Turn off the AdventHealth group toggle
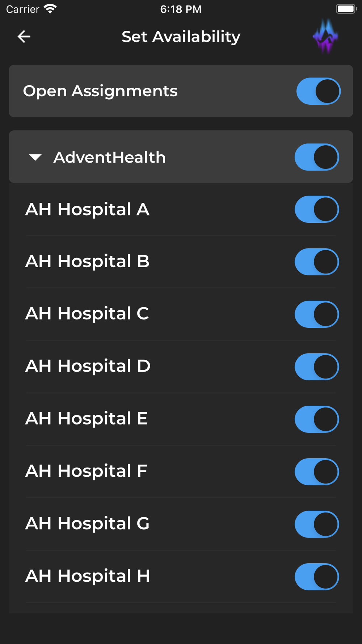 click(x=317, y=157)
